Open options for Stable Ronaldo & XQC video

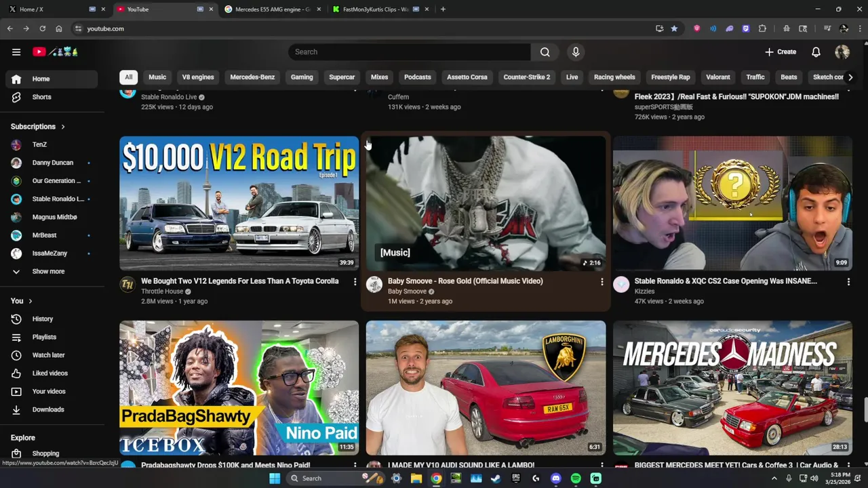tap(848, 281)
